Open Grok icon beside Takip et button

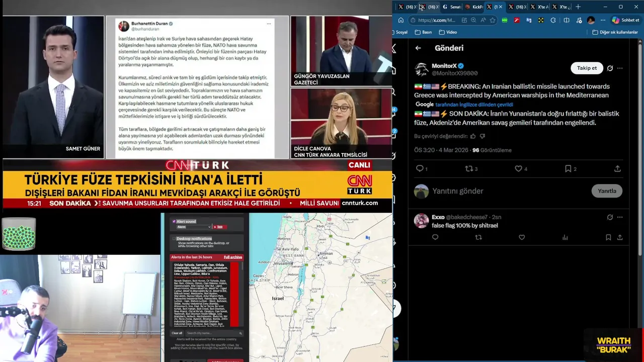[x=610, y=68]
